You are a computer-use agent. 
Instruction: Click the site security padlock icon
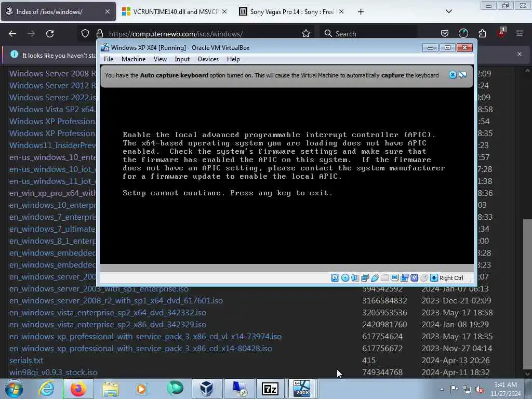point(99,33)
